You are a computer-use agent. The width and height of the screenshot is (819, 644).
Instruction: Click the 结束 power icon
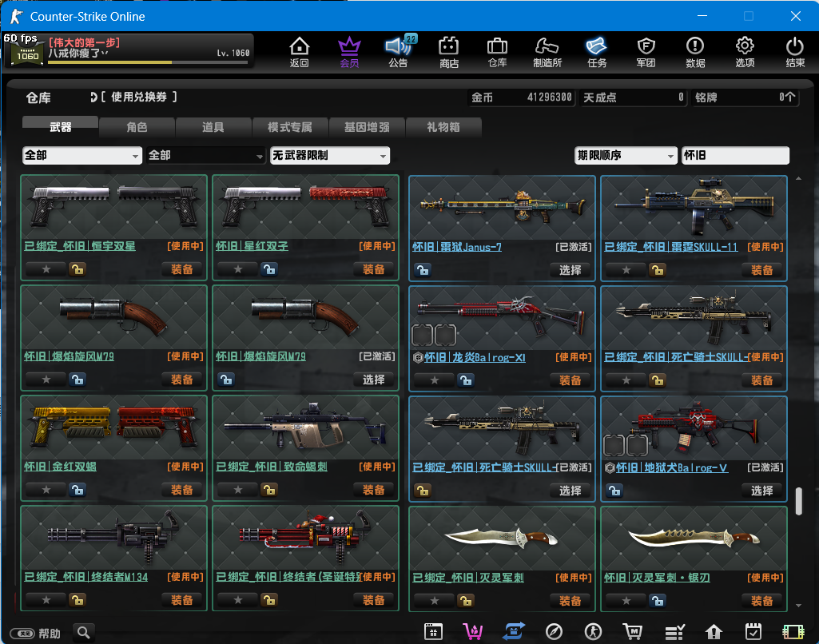click(x=795, y=52)
